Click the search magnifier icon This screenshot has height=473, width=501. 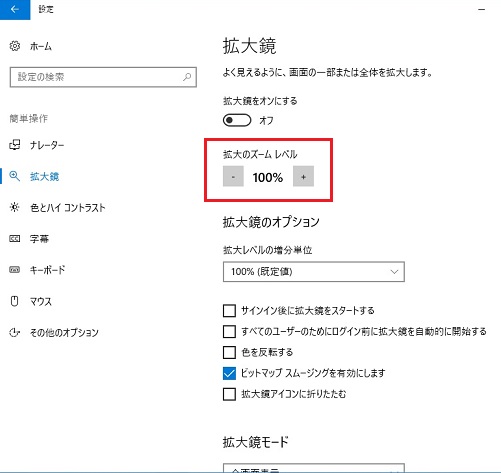tap(187, 77)
